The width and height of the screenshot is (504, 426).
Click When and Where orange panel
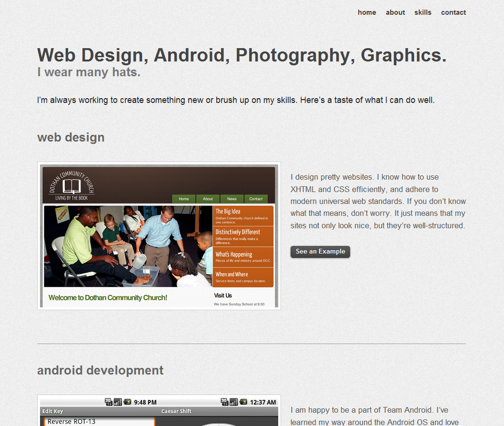tap(243, 277)
